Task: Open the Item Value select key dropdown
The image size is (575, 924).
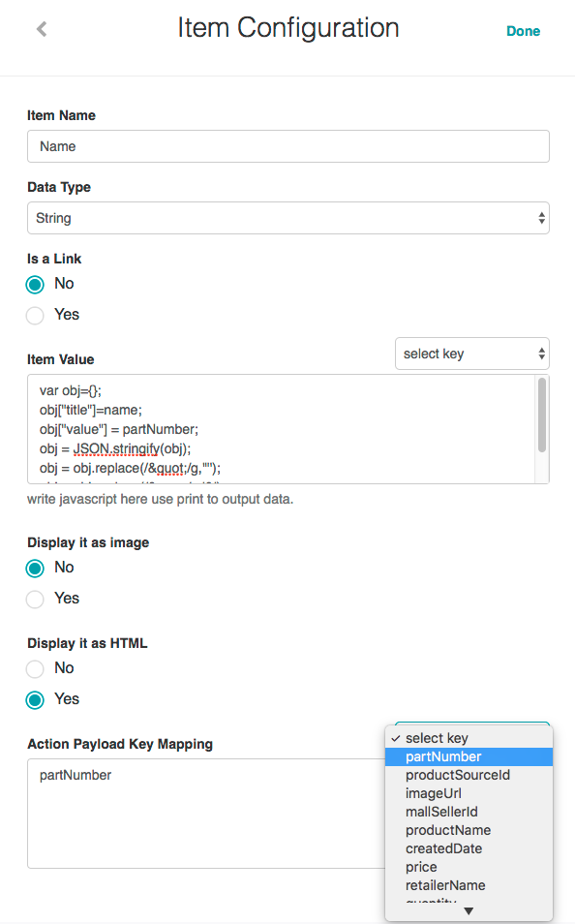Action: (x=471, y=354)
